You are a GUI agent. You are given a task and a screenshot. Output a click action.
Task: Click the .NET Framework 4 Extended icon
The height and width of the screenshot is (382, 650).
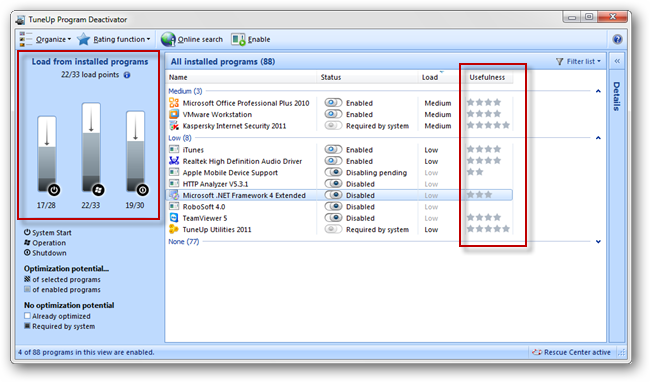tap(174, 195)
